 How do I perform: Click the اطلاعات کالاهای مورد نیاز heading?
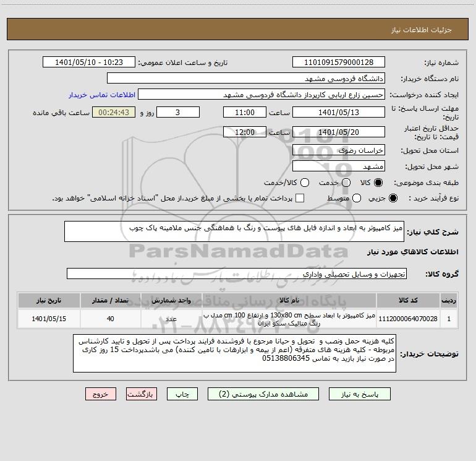(413, 252)
